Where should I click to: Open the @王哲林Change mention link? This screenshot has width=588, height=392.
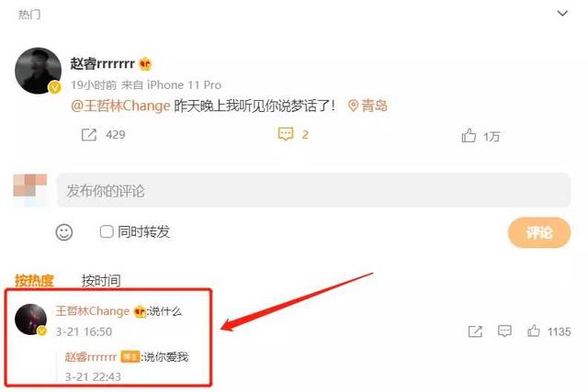click(x=120, y=106)
